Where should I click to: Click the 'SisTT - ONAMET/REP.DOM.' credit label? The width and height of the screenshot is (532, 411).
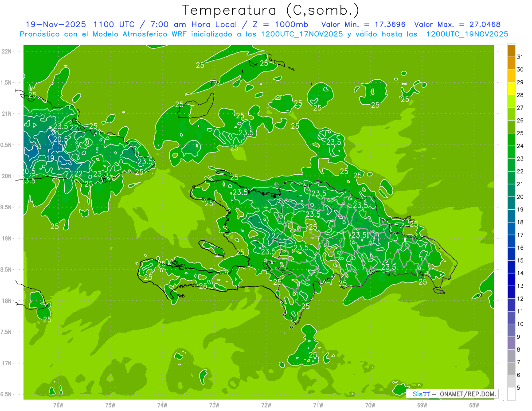pos(453,394)
